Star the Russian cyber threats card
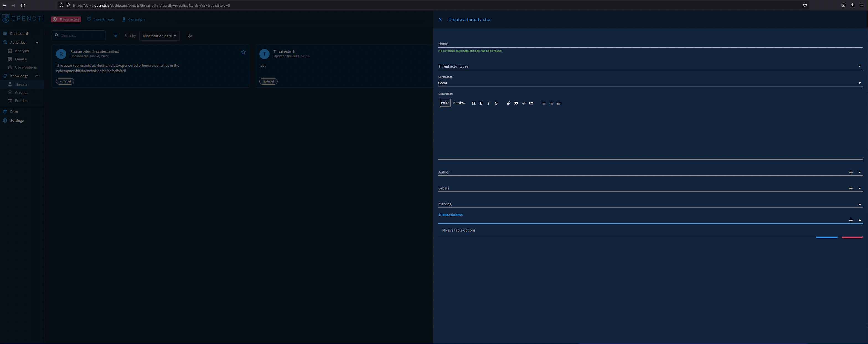Image resolution: width=868 pixels, height=344 pixels. click(243, 52)
